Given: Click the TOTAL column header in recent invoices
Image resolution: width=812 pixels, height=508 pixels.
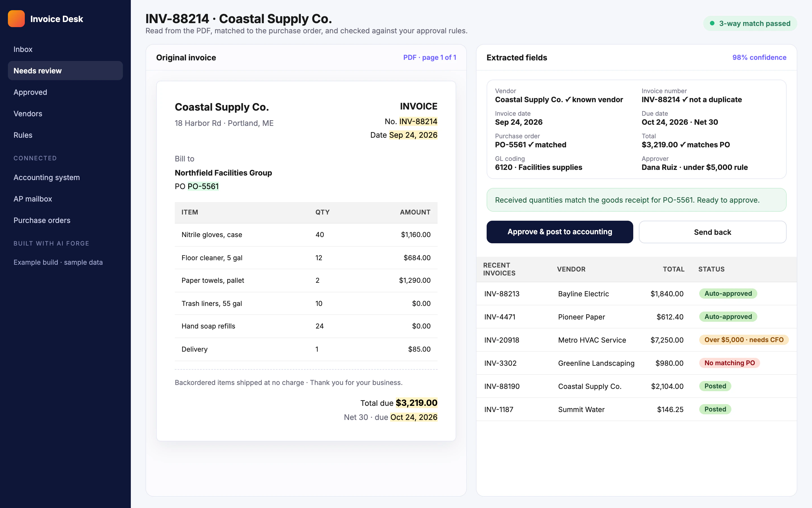Looking at the screenshot, I should tap(673, 269).
